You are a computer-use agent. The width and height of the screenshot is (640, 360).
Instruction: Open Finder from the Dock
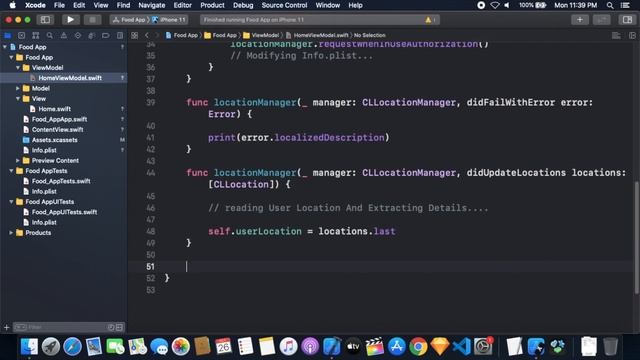[29, 347]
